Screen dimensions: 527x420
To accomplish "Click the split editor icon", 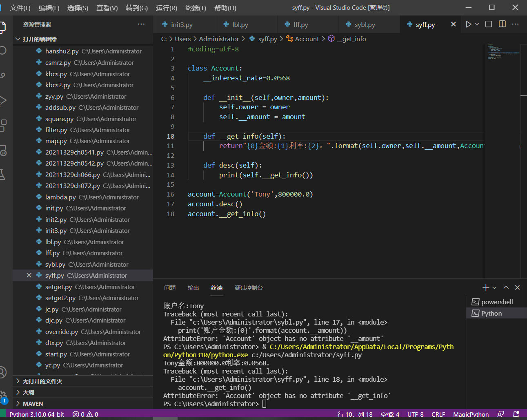I will coord(502,24).
